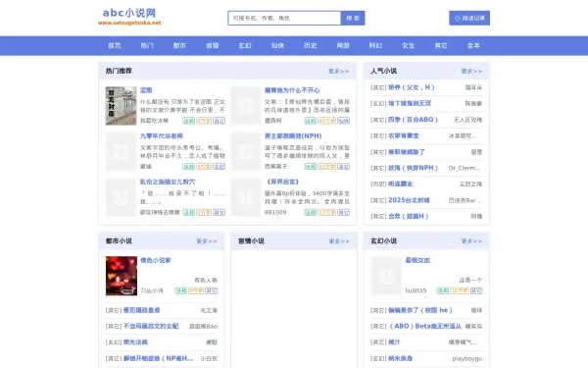Open 橘汁 in 玄幻小说 list
The image size is (588, 368).
pos(394,342)
